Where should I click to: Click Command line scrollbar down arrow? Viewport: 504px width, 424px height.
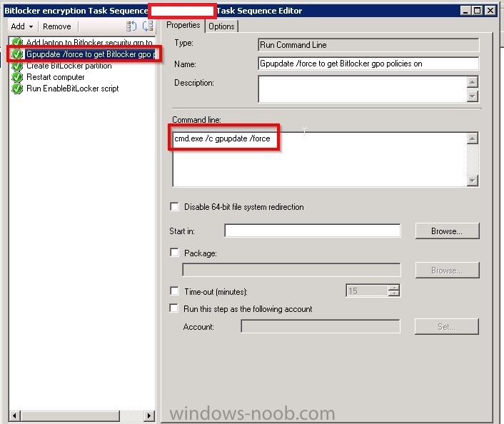pos(472,181)
